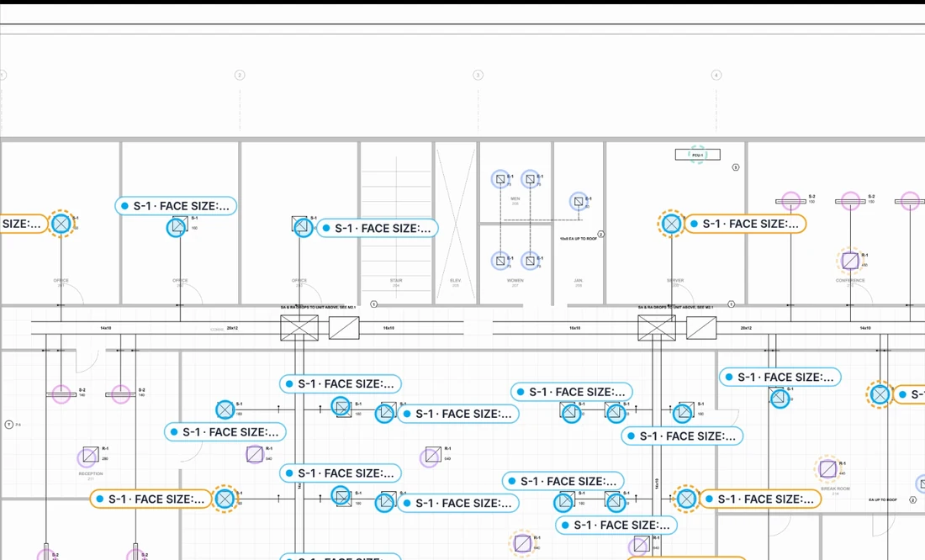Click the 'MEN' room name
The height and width of the screenshot is (560, 925).
515,199
